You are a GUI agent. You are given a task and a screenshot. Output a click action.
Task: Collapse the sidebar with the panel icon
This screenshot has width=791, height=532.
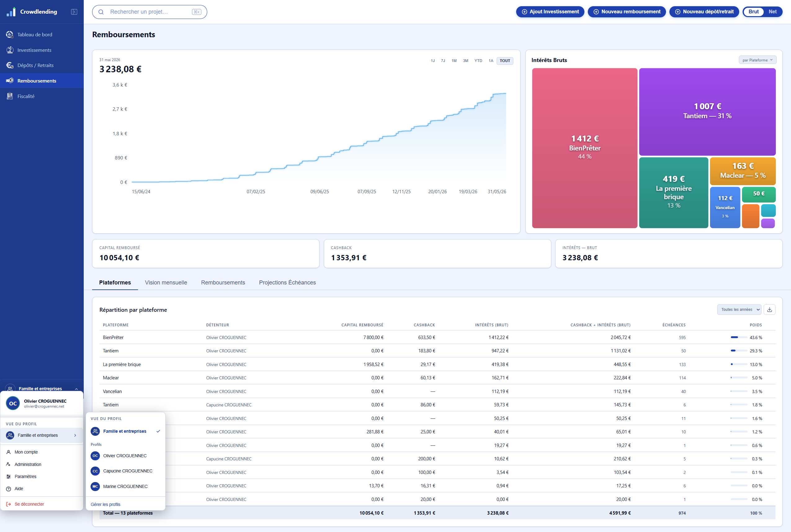(74, 12)
